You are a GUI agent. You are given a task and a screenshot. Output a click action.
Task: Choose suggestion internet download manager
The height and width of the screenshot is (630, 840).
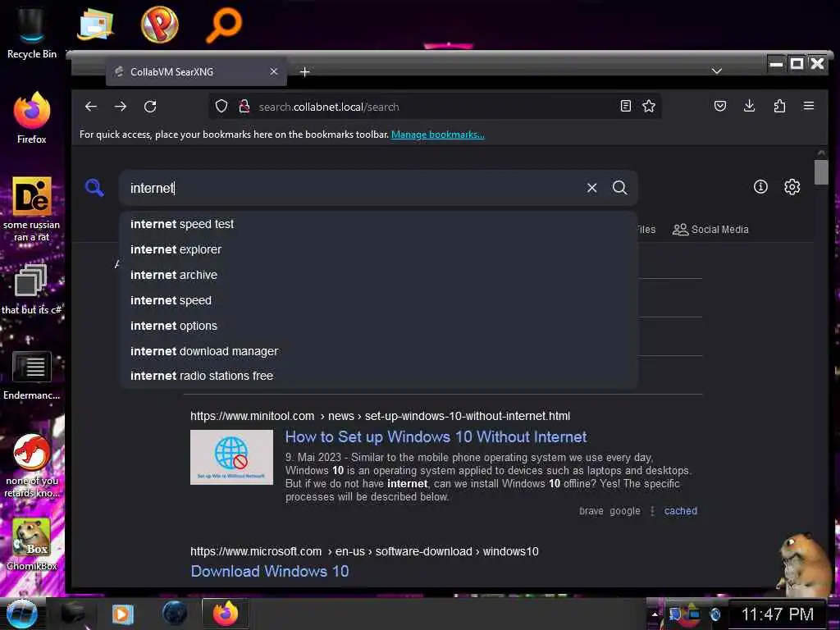point(378,351)
